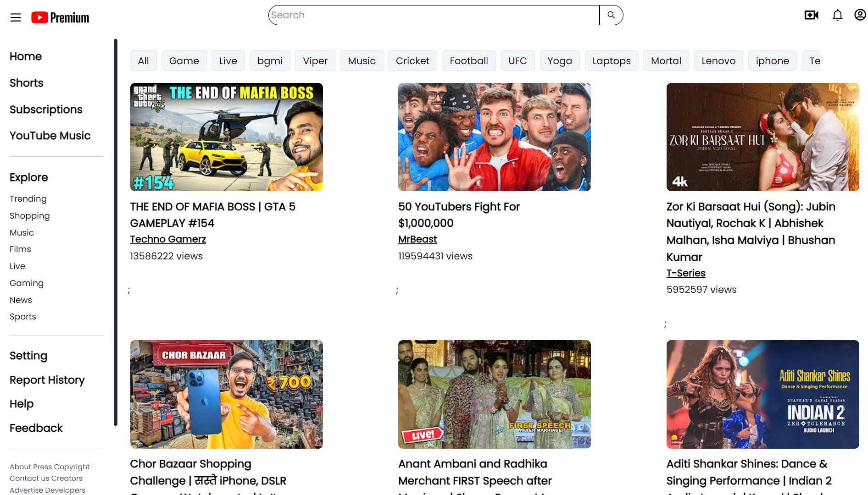Open Anant Ambani first speech thumbnail

click(x=495, y=394)
